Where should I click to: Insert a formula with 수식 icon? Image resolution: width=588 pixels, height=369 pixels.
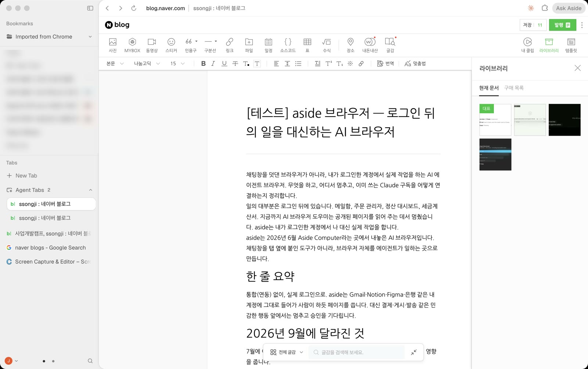327,45
